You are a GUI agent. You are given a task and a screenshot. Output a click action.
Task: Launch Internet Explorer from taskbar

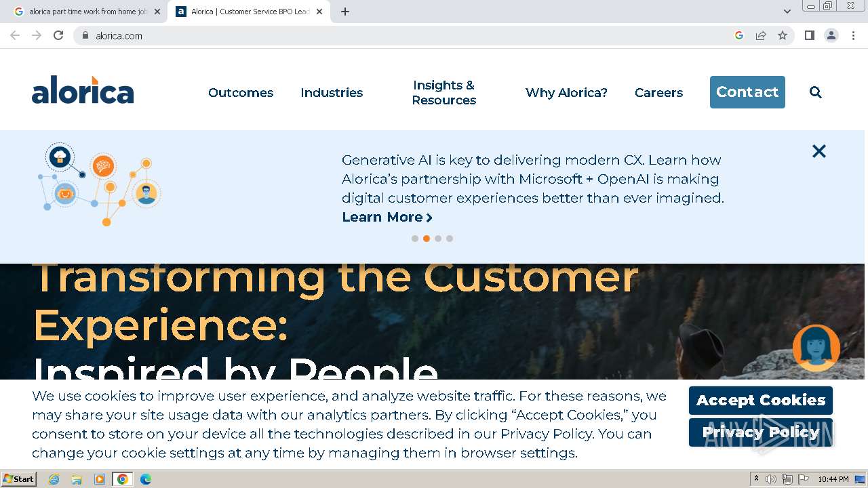tap(54, 479)
